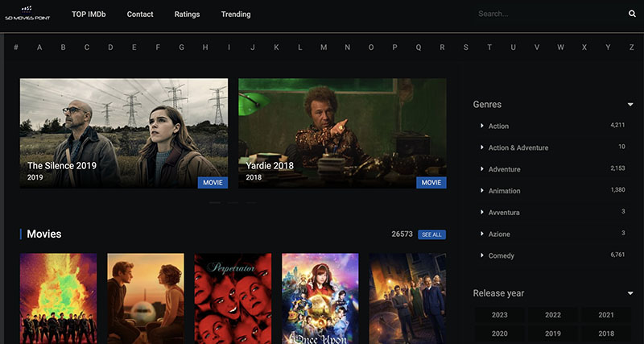Click the Movies section heading
This screenshot has height=344, width=644.
pos(44,234)
